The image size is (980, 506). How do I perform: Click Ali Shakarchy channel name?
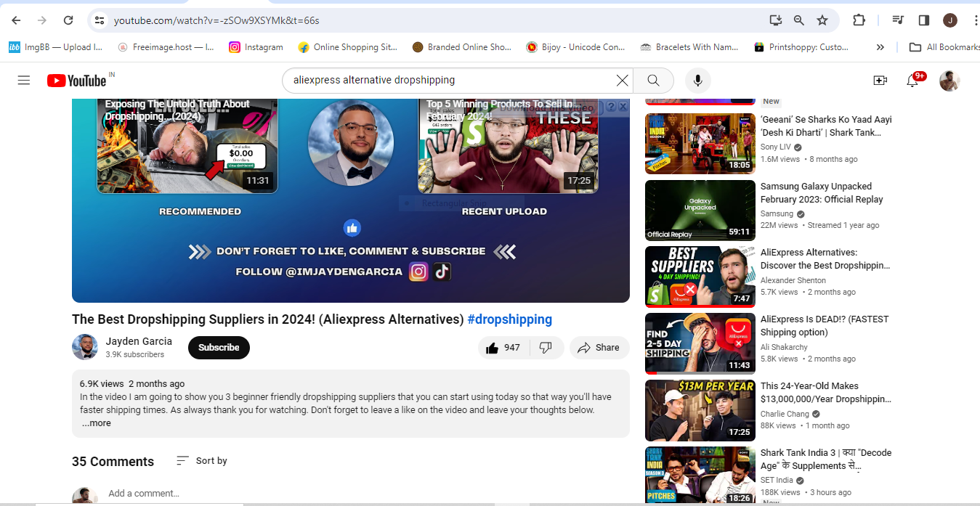pos(784,347)
